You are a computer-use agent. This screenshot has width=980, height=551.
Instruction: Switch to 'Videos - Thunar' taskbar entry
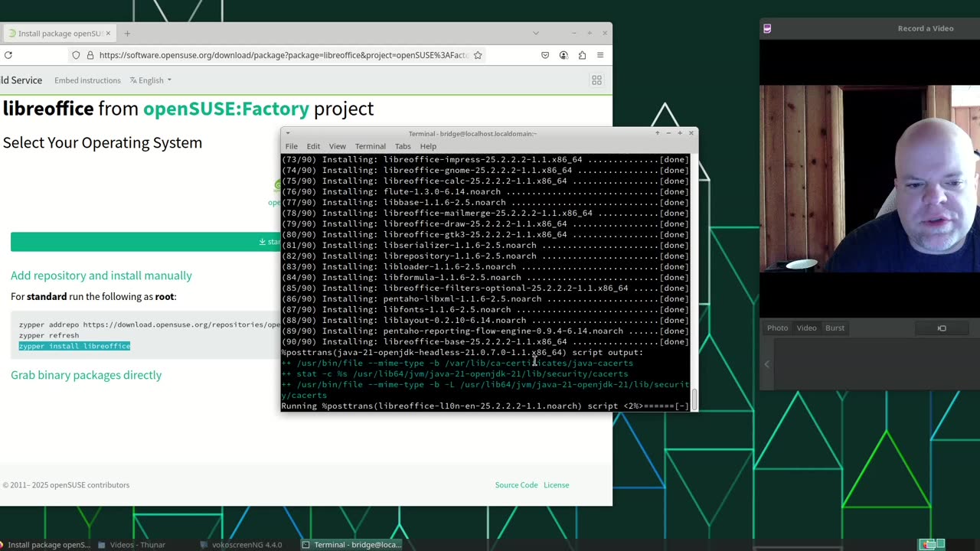click(132, 545)
